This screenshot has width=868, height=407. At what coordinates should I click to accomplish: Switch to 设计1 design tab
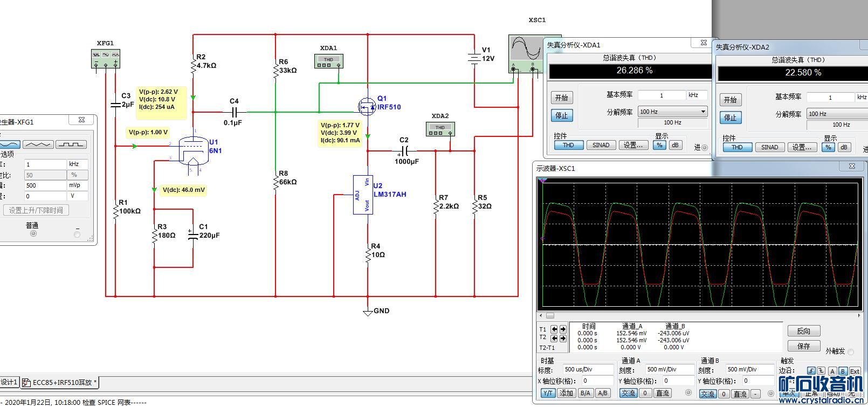point(9,383)
